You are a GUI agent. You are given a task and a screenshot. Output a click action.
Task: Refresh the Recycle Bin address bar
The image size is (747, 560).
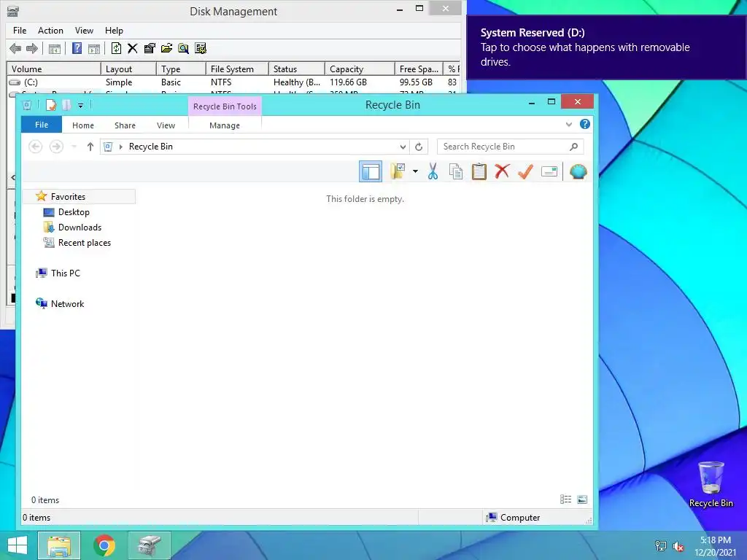click(x=419, y=147)
